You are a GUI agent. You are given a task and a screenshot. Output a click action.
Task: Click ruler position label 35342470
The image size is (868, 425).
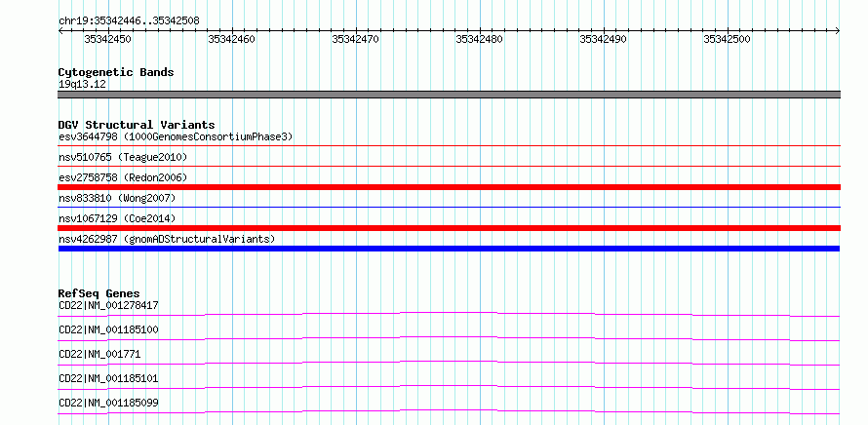pos(355,39)
